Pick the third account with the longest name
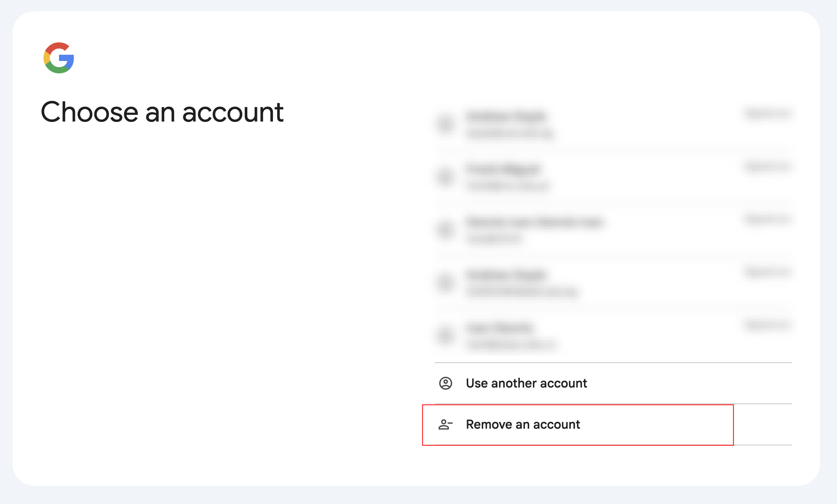The height and width of the screenshot is (504, 837). tap(535, 222)
